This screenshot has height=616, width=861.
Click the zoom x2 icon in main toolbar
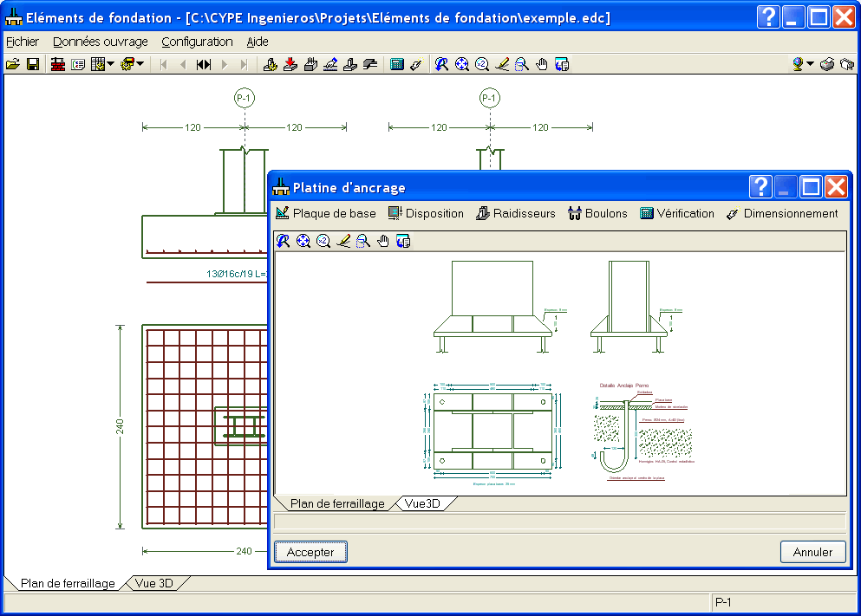click(x=482, y=64)
